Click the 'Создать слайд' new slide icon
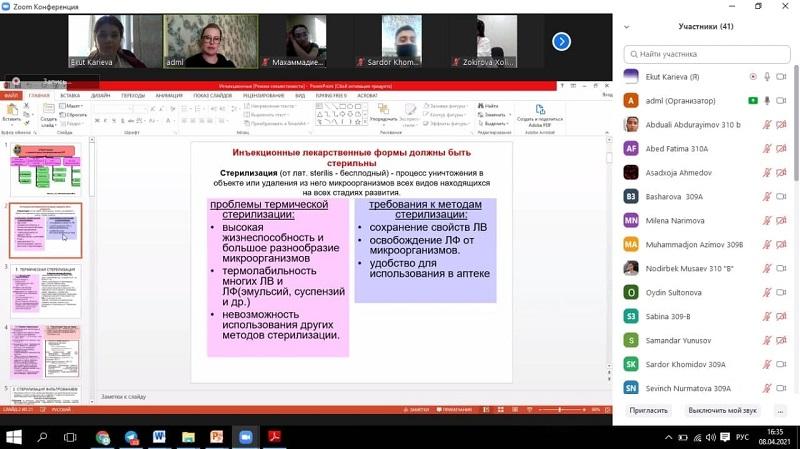This screenshot has width=800, height=449. tap(48, 110)
